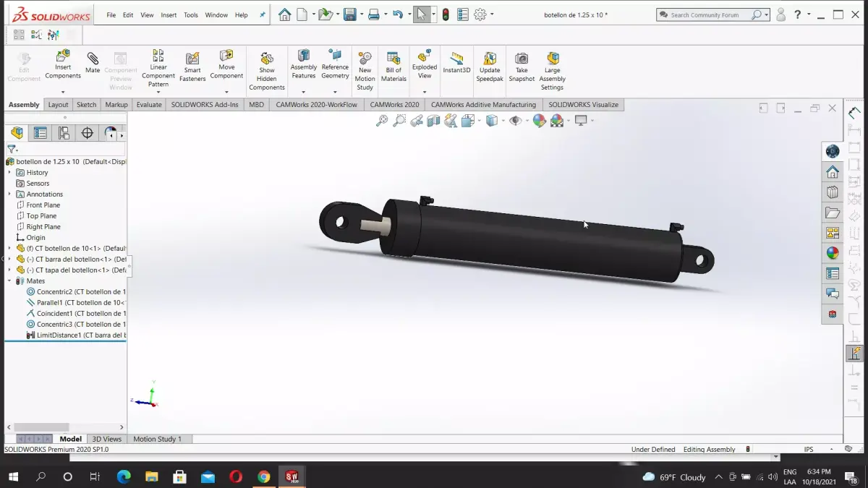
Task: Toggle Hide/Show Items eye icon
Action: click(516, 121)
